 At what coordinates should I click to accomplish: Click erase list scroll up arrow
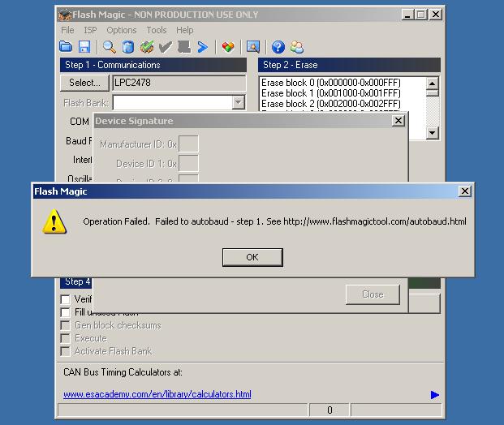(433, 84)
